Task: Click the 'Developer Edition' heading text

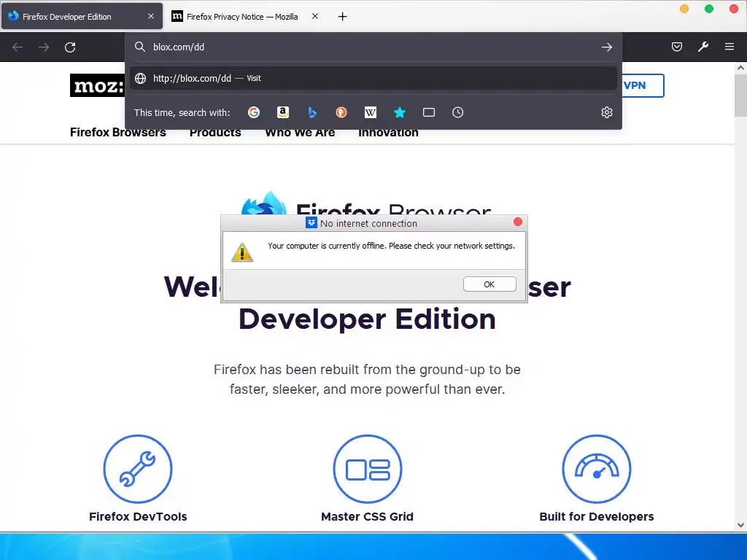Action: tap(368, 319)
